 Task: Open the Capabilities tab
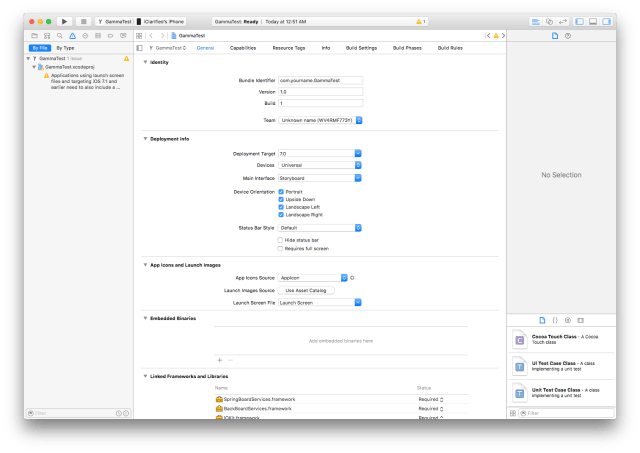click(242, 48)
